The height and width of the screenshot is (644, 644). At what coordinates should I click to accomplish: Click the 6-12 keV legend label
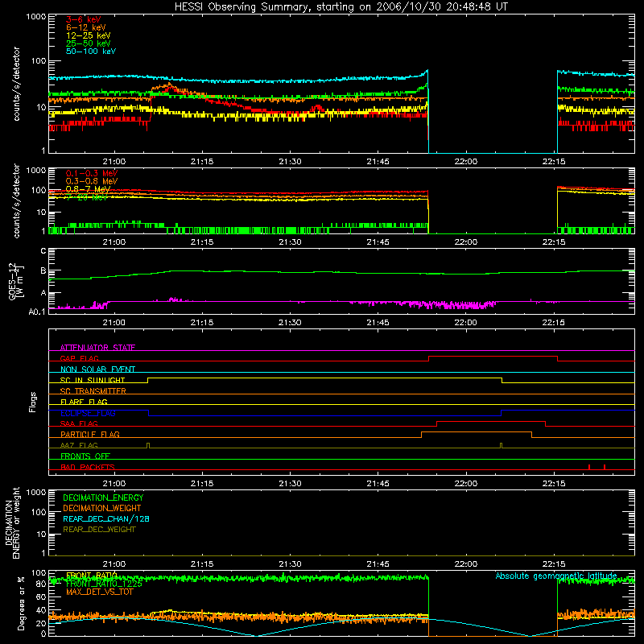(86, 27)
